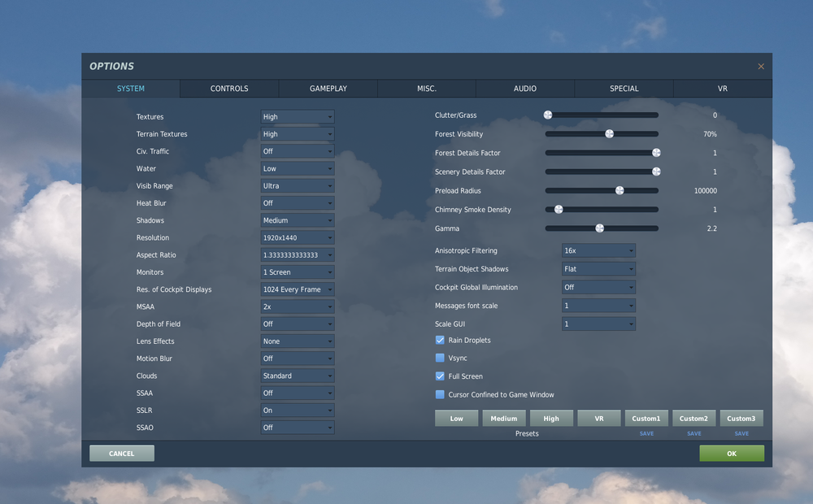Open the Depth of Field dropdown
This screenshot has height=504, width=813.
coord(297,324)
